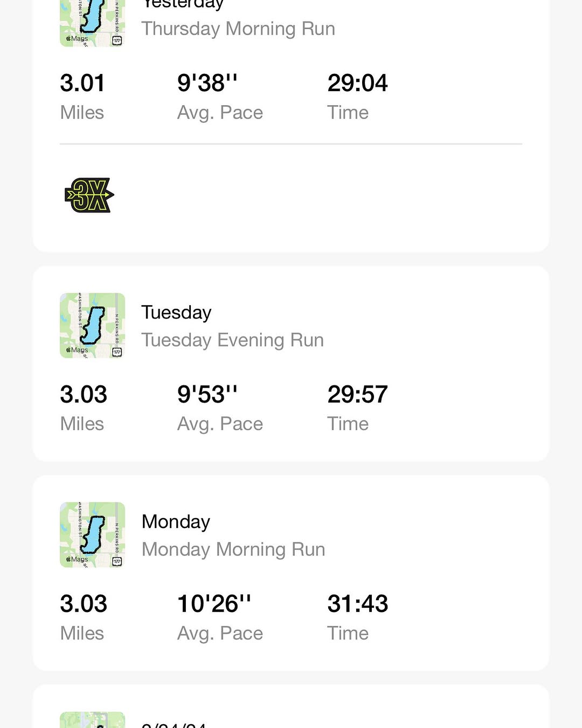582x728 pixels.
Task: Tap the 3.01 miles distance stat
Action: tap(82, 84)
